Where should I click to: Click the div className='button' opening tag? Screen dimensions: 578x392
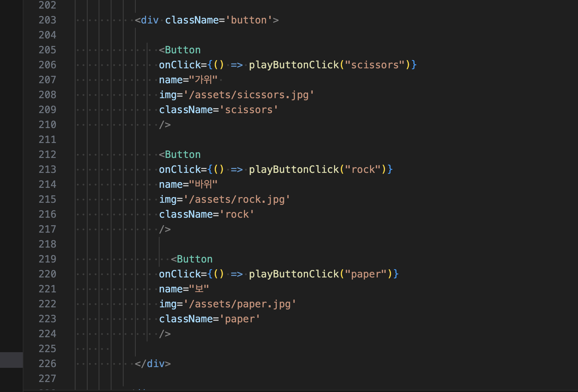click(207, 20)
